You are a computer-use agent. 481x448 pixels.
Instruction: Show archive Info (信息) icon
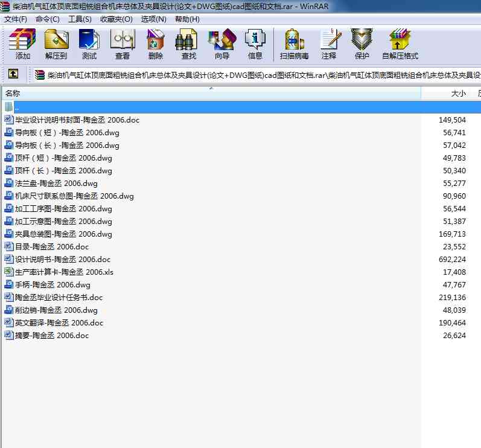tap(255, 44)
